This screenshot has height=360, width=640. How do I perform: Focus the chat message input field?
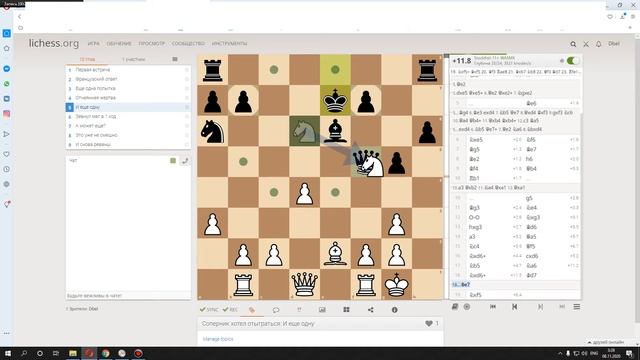tap(128, 296)
